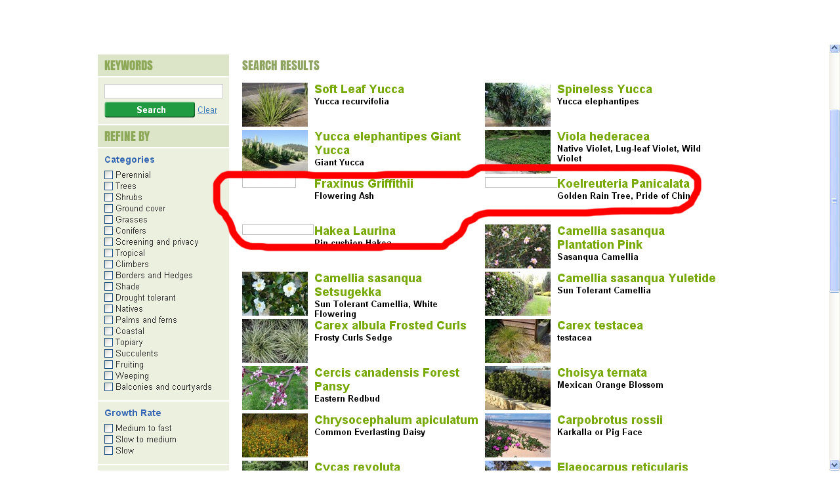Check Medium to fast growth rate
This screenshot has height=504, width=840.
108,428
